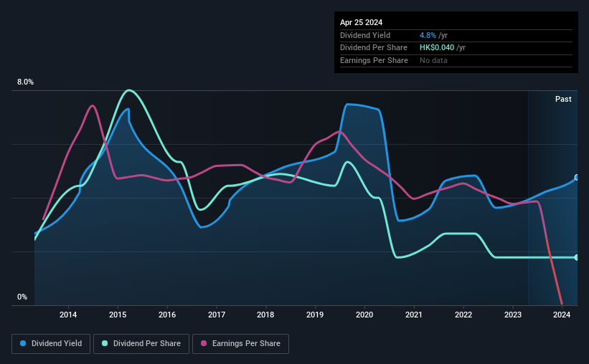Select the 2015 label on the time axis
Image resolution: width=589 pixels, height=364 pixels.
(x=118, y=315)
